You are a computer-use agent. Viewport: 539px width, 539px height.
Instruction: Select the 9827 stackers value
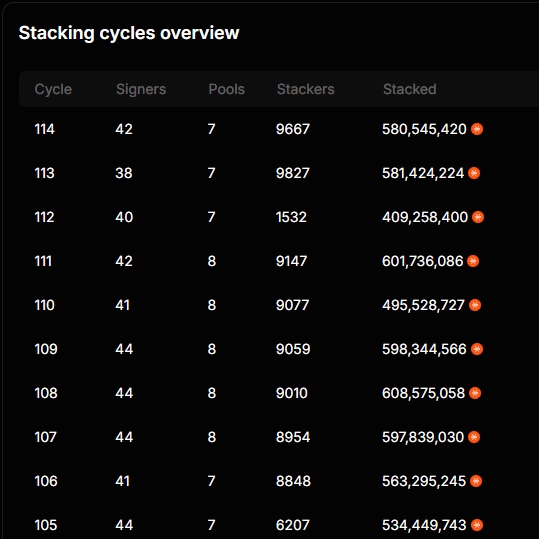click(x=293, y=173)
